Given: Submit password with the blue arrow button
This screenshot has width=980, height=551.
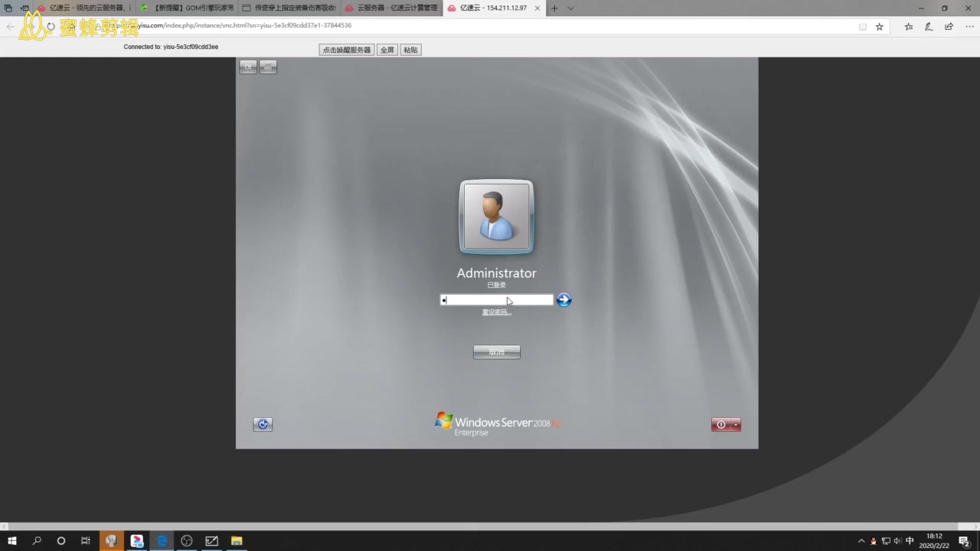Looking at the screenshot, I should pos(563,300).
